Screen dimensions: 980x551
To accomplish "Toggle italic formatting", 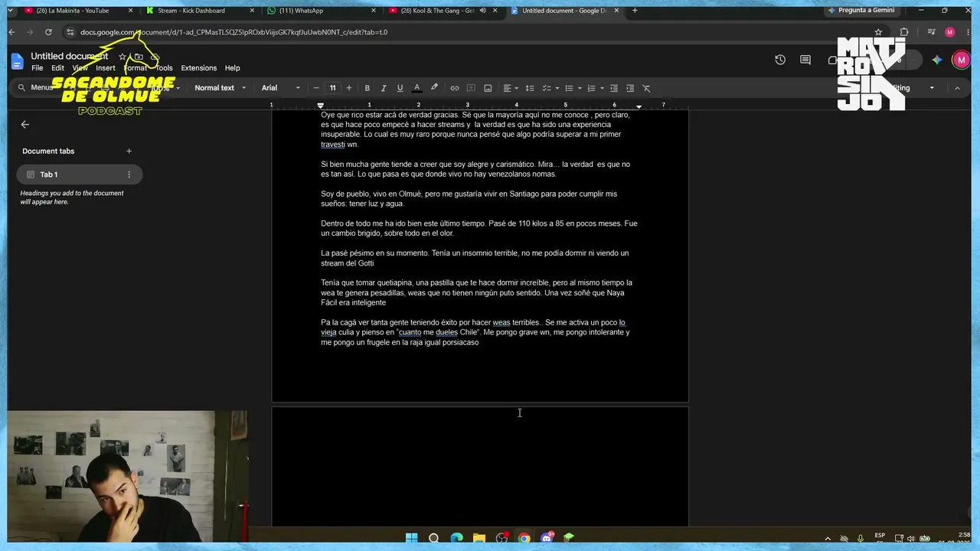I will (384, 88).
